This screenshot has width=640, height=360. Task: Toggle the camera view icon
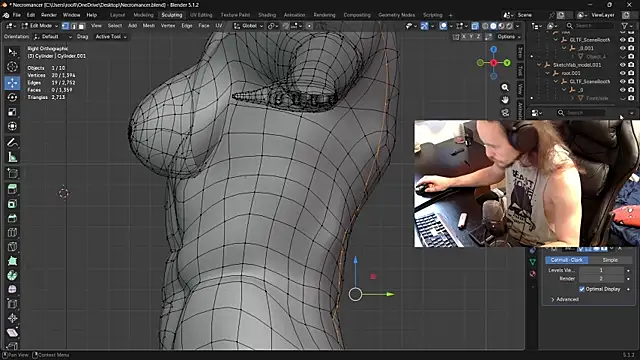(x=505, y=113)
